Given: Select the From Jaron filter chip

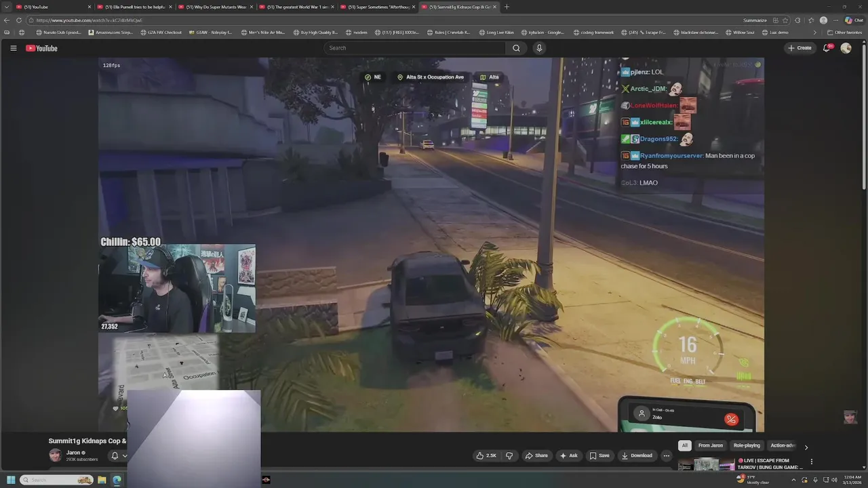Looking at the screenshot, I should point(711,445).
